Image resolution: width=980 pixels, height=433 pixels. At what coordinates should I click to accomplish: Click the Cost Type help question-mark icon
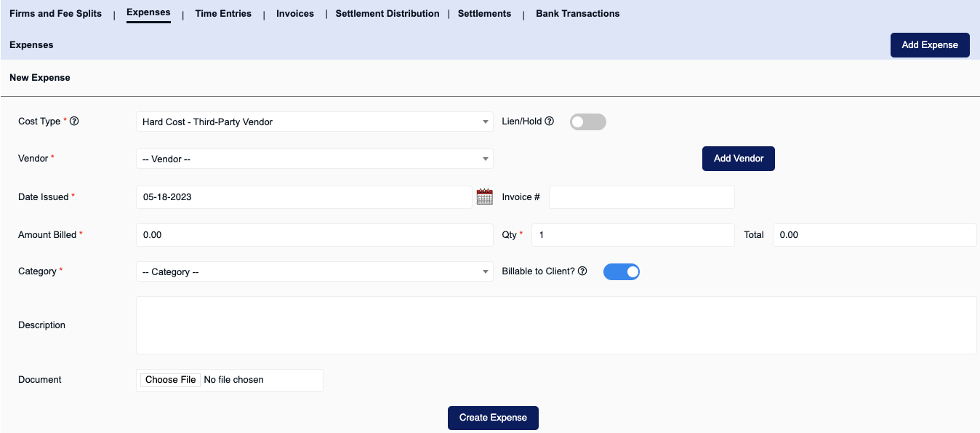pos(73,122)
